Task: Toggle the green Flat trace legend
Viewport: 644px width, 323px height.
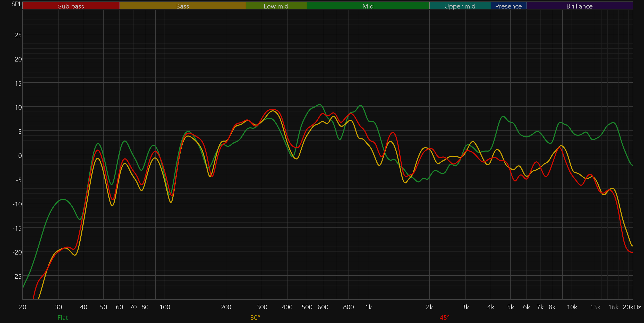Action: [x=63, y=318]
